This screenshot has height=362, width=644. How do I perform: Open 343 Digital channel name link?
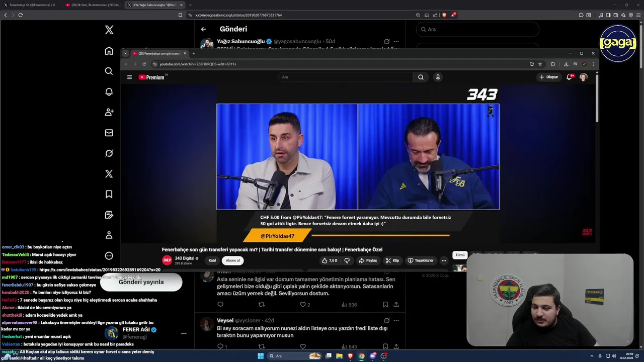[185, 258]
